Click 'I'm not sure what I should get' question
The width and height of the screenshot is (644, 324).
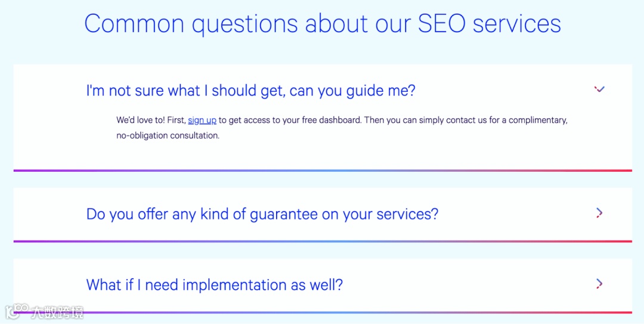click(x=250, y=91)
